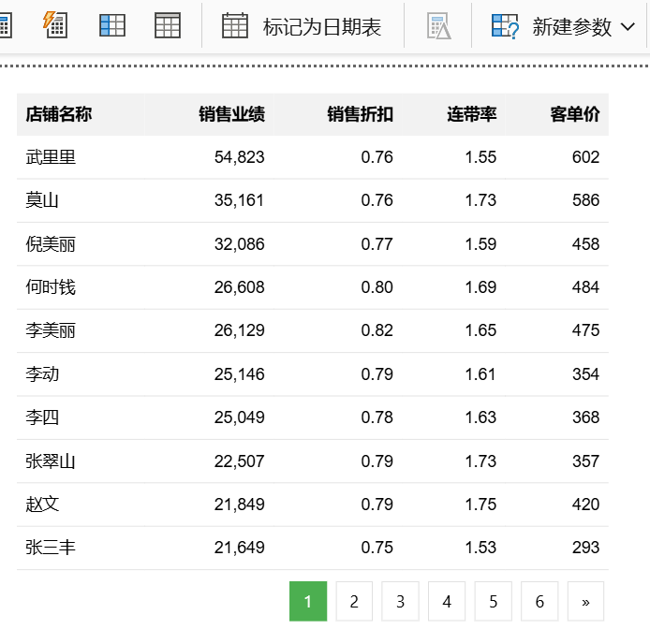Click customer price 475
The width and height of the screenshot is (650, 644).
585,330
